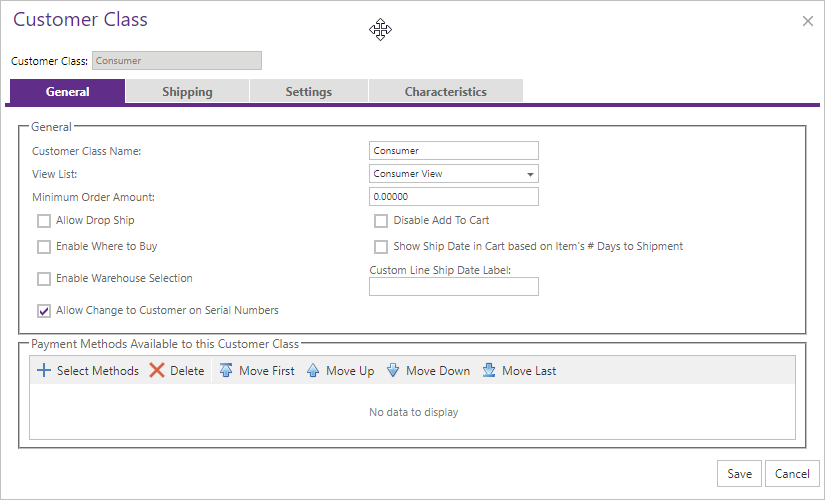Image resolution: width=825 pixels, height=500 pixels.
Task: Click the red X Delete icon
Action: point(157,371)
